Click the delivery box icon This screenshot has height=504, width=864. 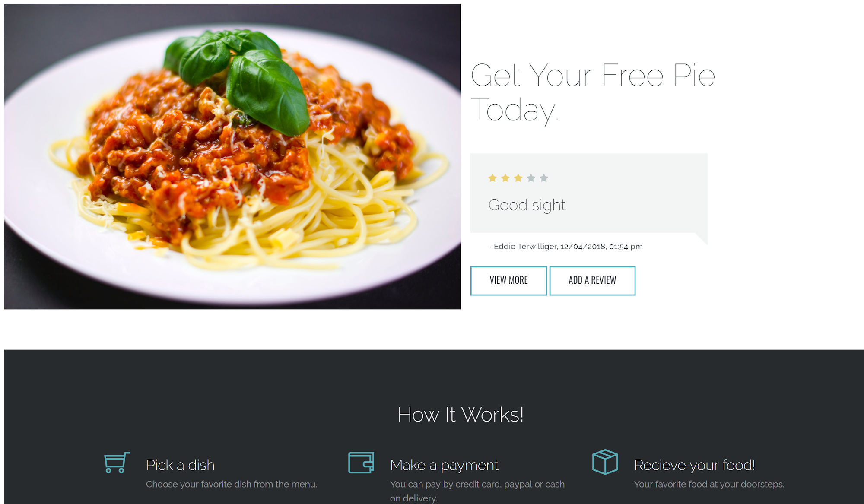point(605,462)
